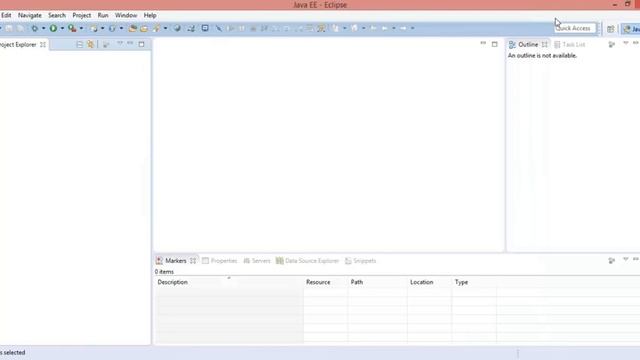The image size is (640, 360).
Task: Click the Save All toolbar icon
Action: pos(20,28)
